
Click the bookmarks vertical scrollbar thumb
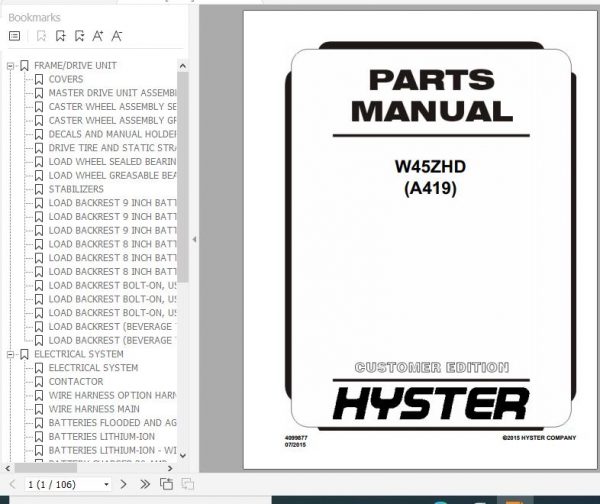pos(183,177)
